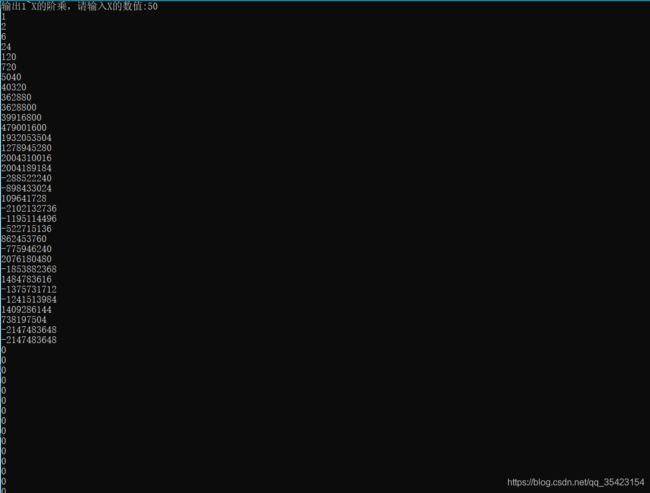Viewport: 650px width, 493px height.
Task: Select the negative value -1195114496
Action: click(29, 219)
